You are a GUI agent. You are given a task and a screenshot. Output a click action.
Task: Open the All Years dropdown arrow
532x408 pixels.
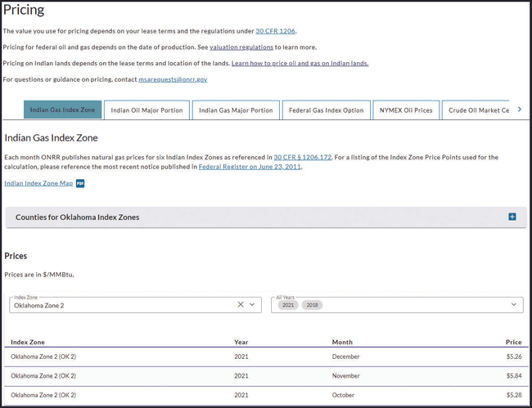click(514, 305)
